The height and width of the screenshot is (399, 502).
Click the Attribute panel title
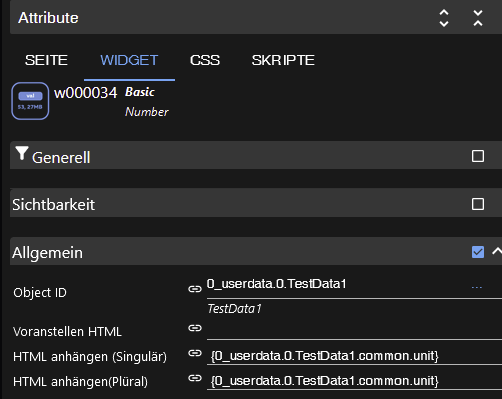(x=48, y=18)
